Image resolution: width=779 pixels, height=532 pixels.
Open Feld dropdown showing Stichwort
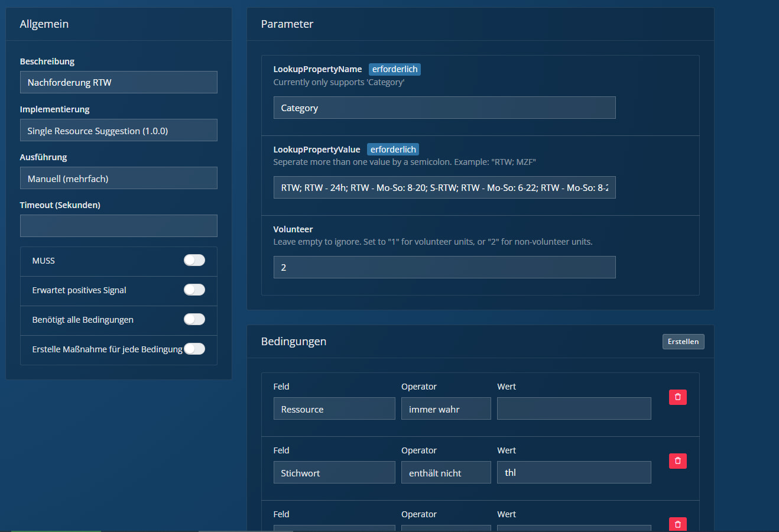[x=334, y=473]
